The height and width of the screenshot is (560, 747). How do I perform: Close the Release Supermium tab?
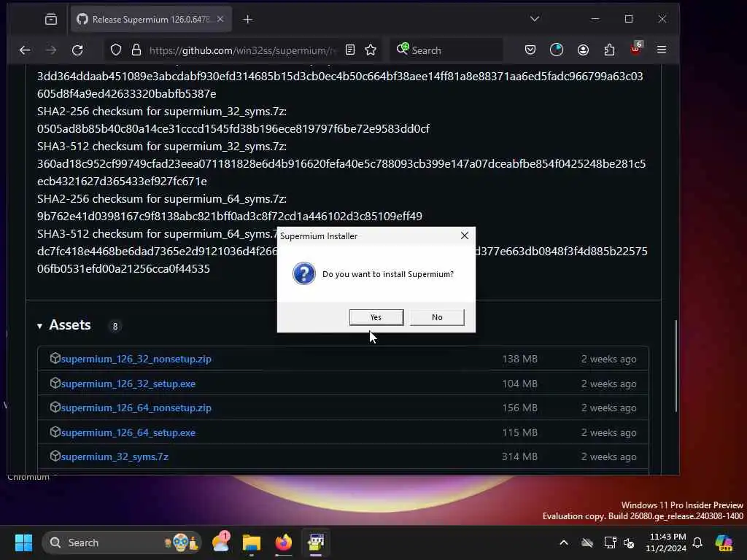[x=220, y=20]
